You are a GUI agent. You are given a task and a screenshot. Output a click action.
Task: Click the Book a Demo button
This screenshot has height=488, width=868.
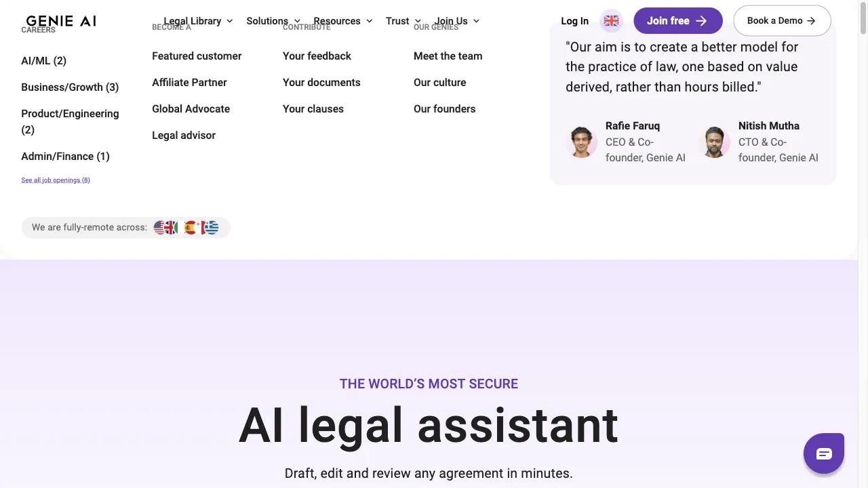(782, 21)
